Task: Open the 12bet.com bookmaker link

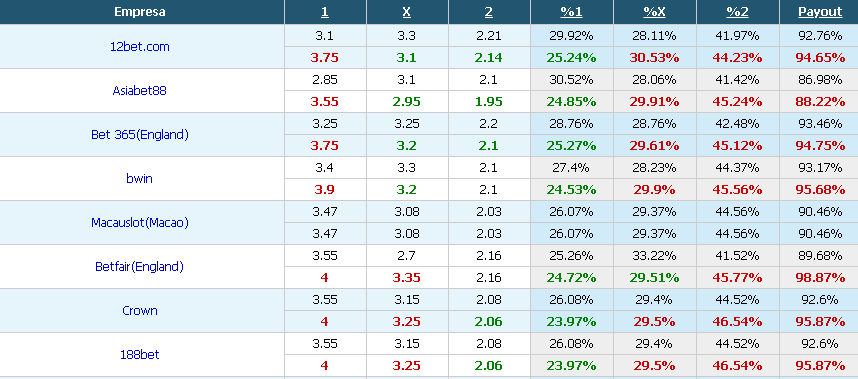Action: point(140,47)
